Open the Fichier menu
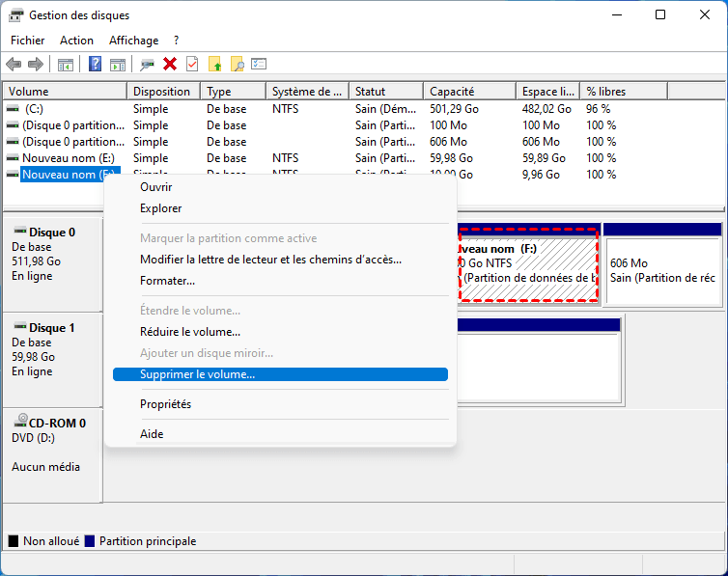The height and width of the screenshot is (576, 728). tap(28, 41)
